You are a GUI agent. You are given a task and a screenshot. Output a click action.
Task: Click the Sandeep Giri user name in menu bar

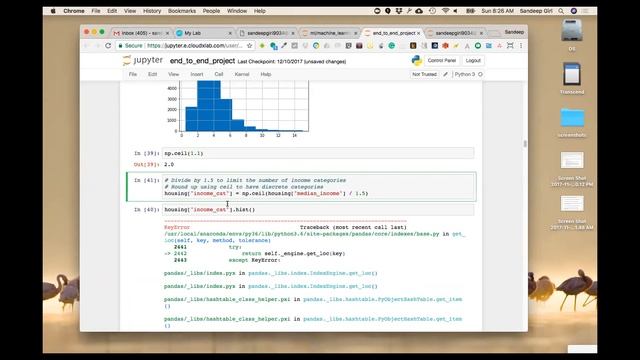tap(536, 11)
